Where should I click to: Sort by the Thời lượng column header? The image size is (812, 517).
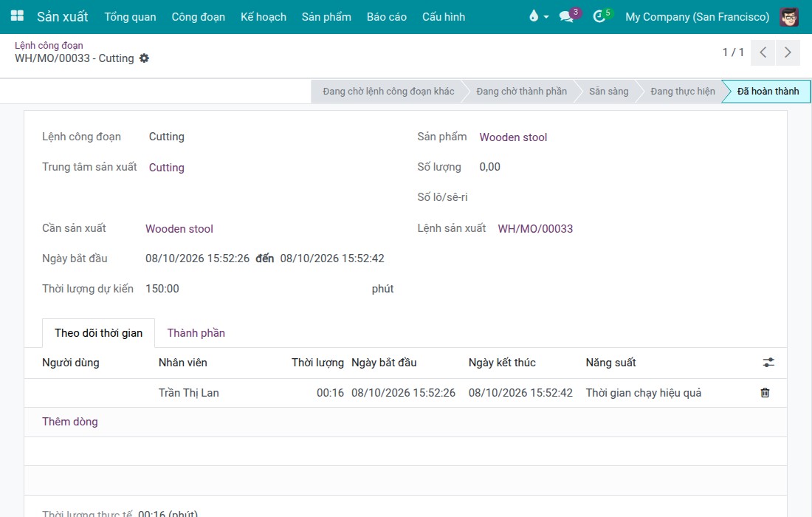[317, 363]
